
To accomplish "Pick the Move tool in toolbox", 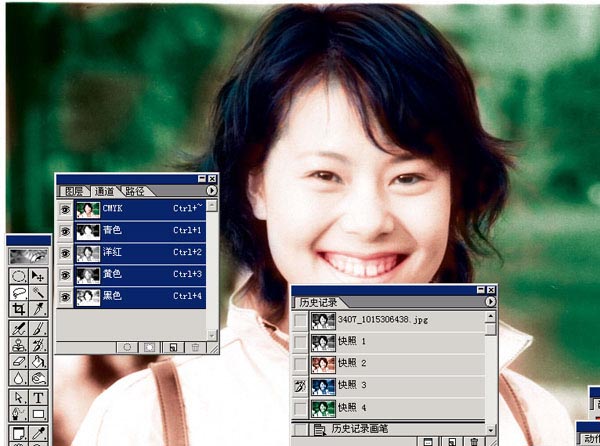I will coord(38,276).
